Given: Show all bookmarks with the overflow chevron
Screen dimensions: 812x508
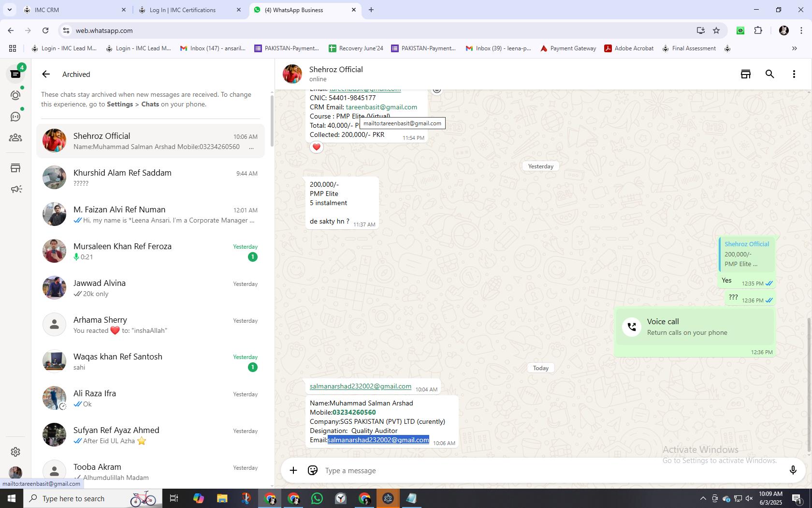Looking at the screenshot, I should (794, 48).
